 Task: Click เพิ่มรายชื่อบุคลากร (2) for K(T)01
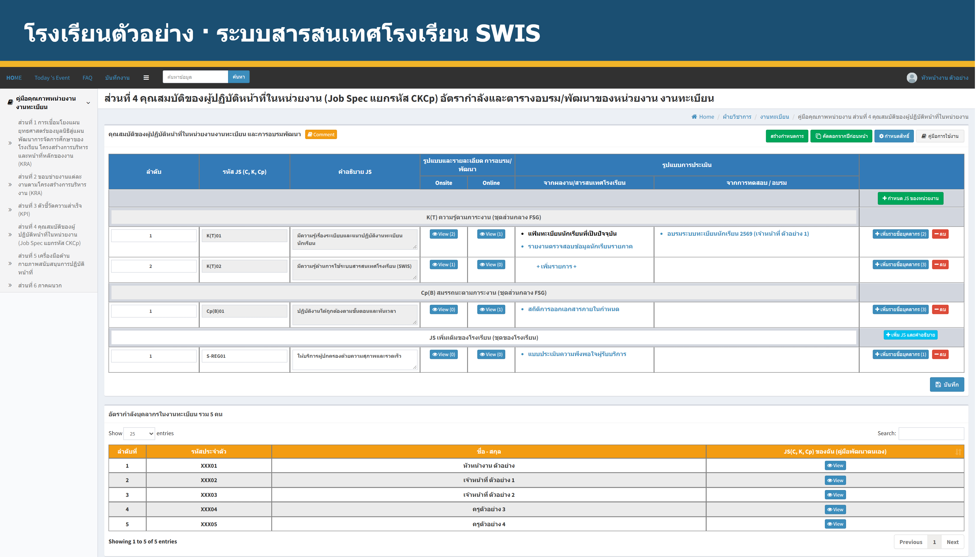click(x=900, y=234)
